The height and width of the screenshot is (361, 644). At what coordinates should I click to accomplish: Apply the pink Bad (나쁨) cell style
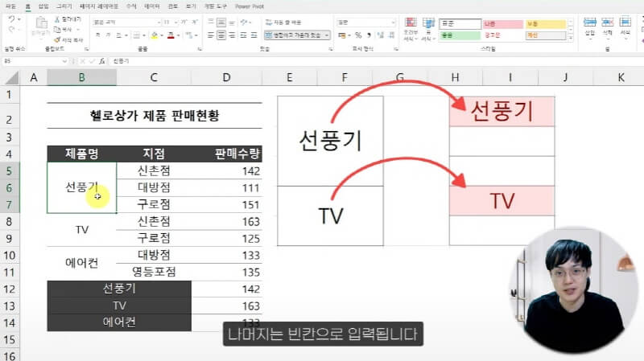502,24
